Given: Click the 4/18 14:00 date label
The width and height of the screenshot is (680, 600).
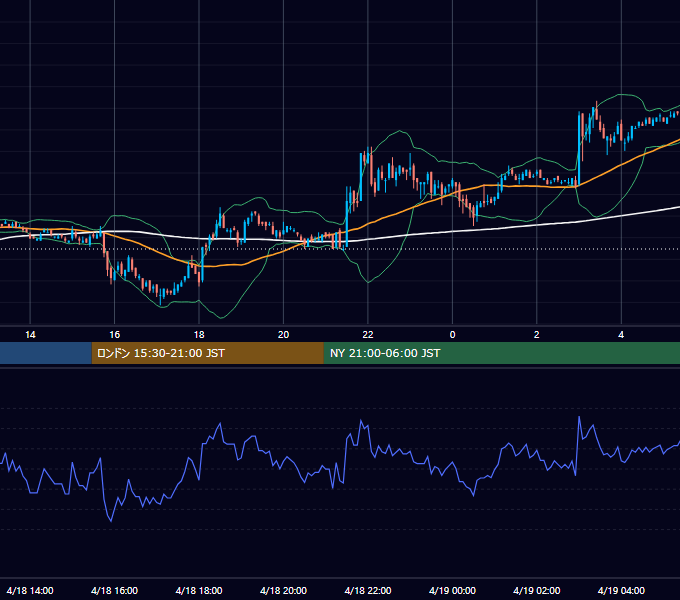Looking at the screenshot, I should (30, 590).
